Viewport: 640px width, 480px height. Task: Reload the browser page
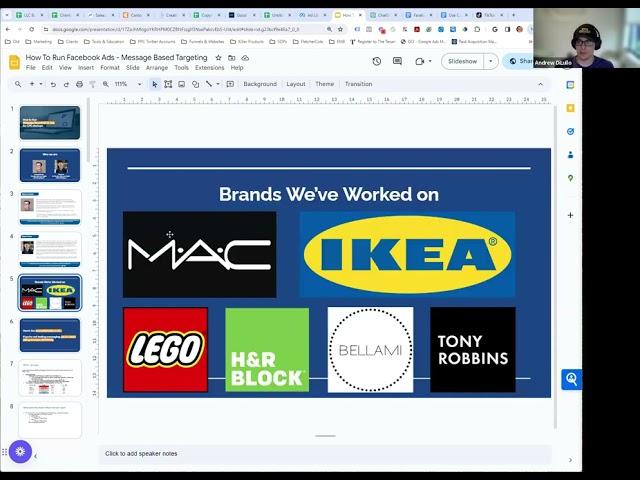31,29
